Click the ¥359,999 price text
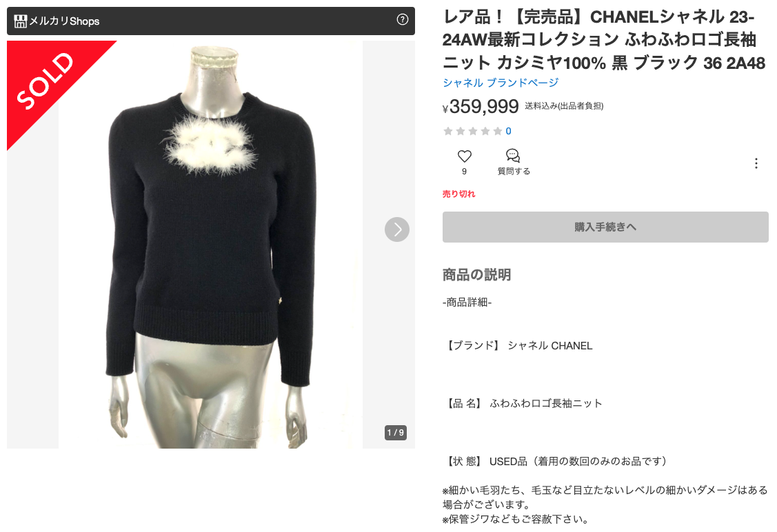The image size is (777, 532). 481,107
